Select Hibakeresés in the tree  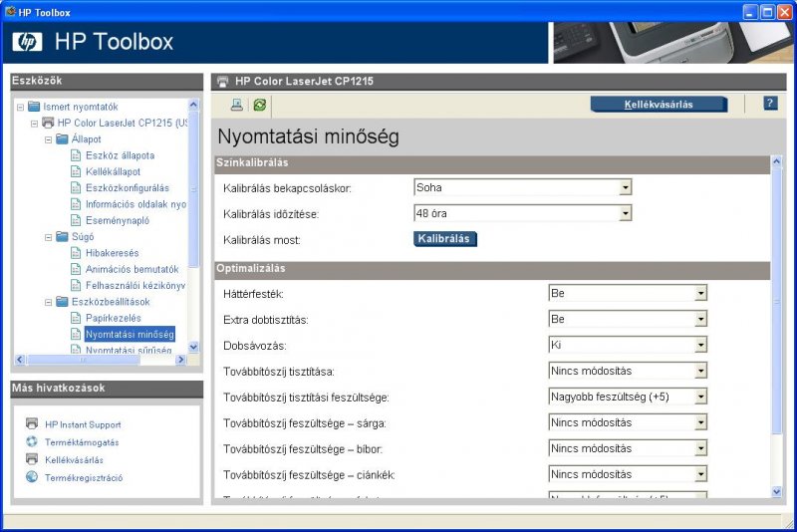tap(112, 253)
